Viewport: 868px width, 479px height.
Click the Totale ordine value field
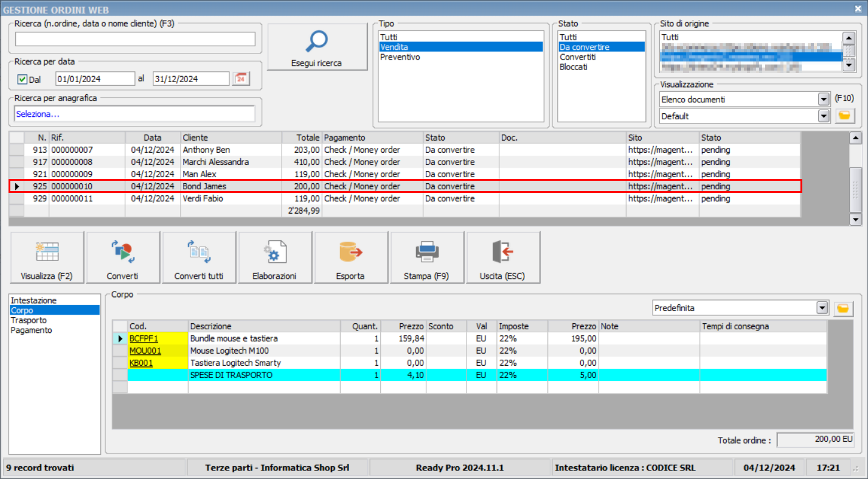tap(816, 439)
